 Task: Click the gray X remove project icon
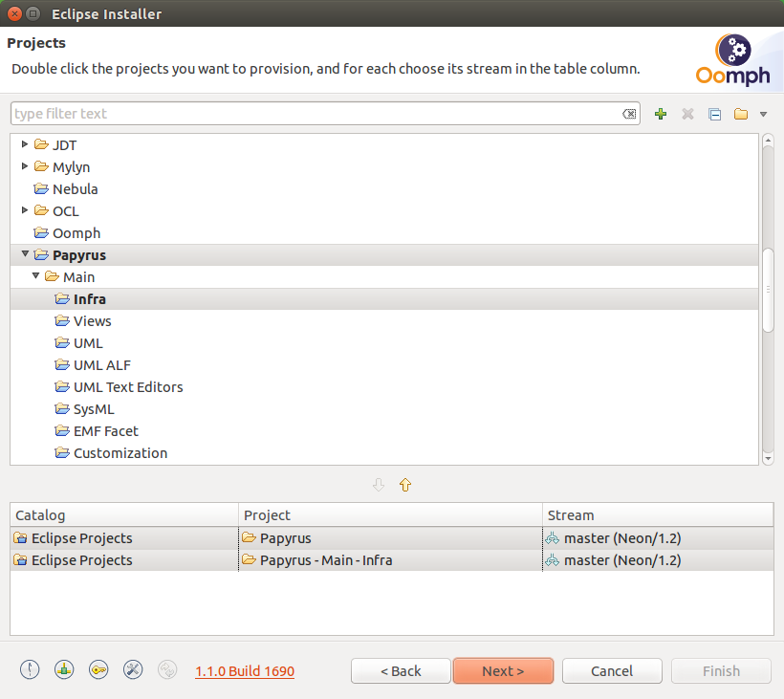[687, 114]
